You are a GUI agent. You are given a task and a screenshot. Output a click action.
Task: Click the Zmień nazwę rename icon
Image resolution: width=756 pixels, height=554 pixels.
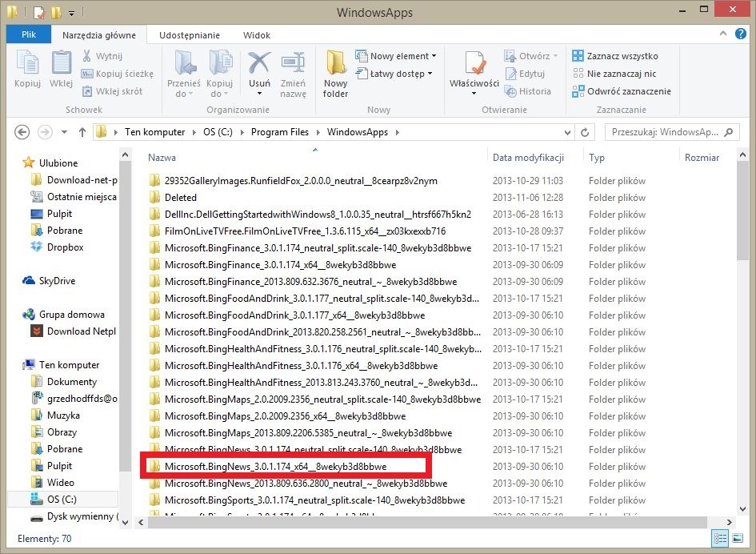pos(293,62)
